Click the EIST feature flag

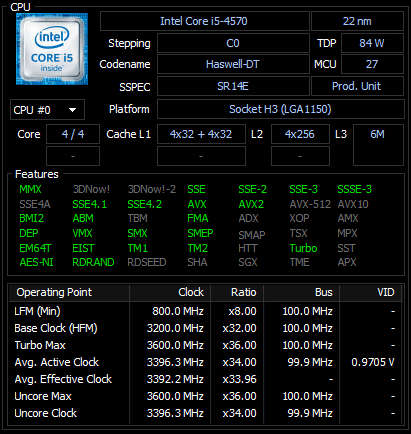tap(84, 248)
